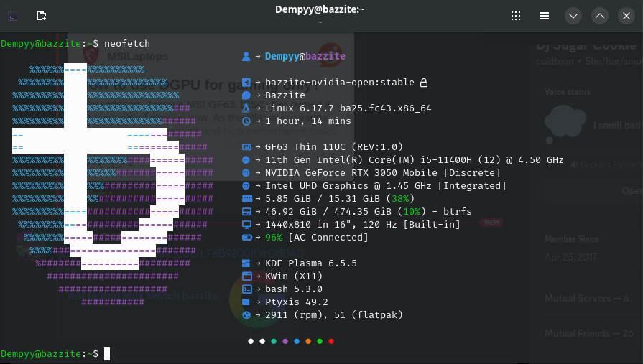Click the first white color dot
Viewport: 643px width, 364px height.
251,341
